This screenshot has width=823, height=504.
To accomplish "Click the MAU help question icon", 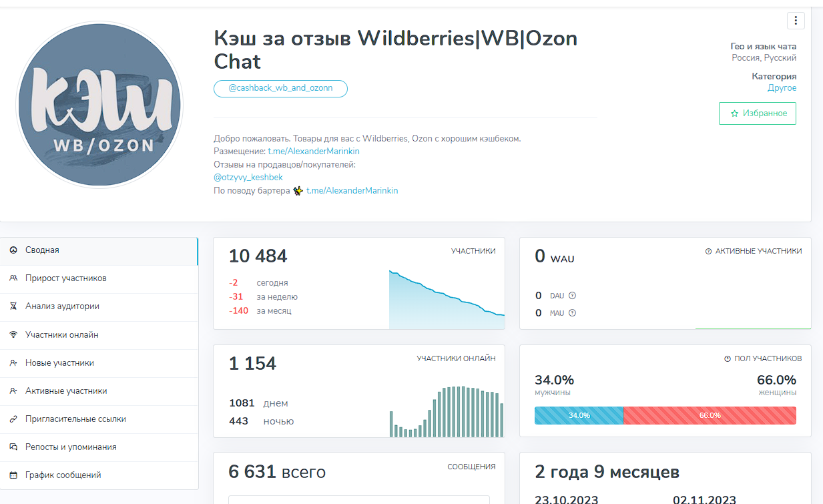I will point(572,313).
